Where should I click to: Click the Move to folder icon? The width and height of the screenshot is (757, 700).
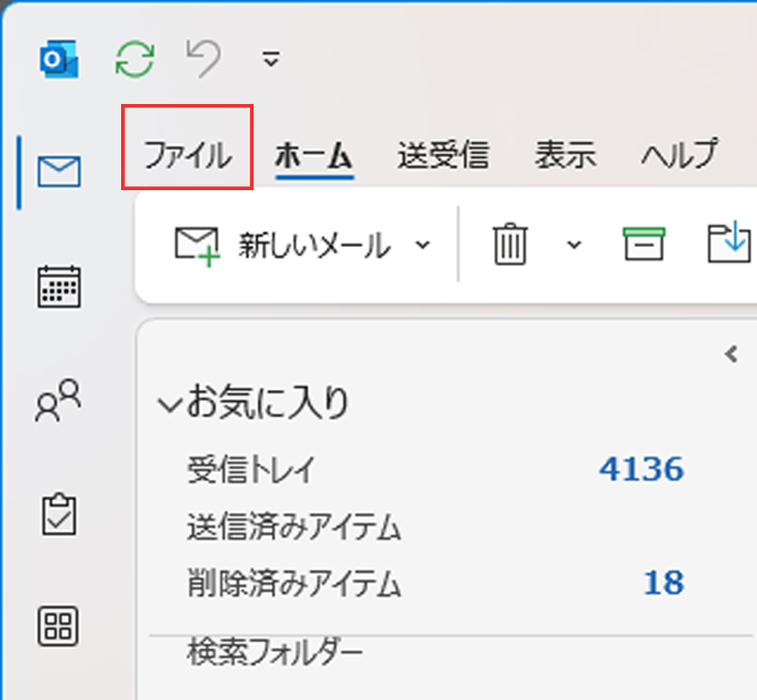tap(731, 244)
